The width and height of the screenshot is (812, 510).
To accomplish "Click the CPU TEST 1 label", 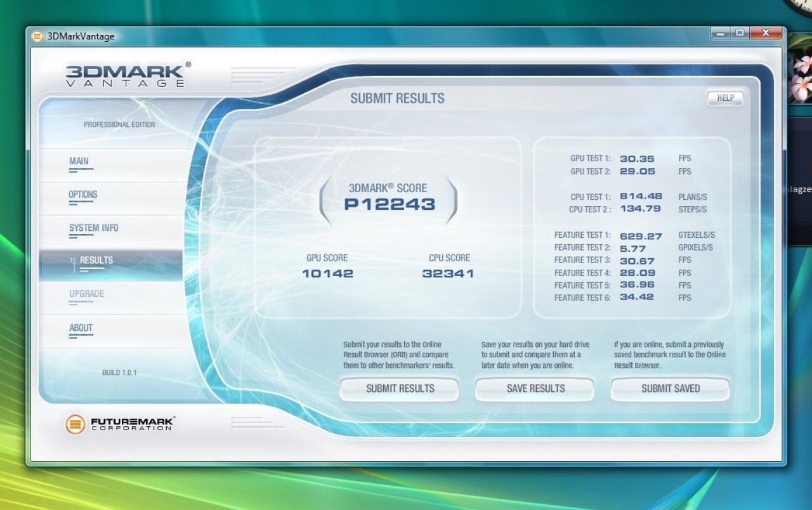I will pyautogui.click(x=591, y=197).
